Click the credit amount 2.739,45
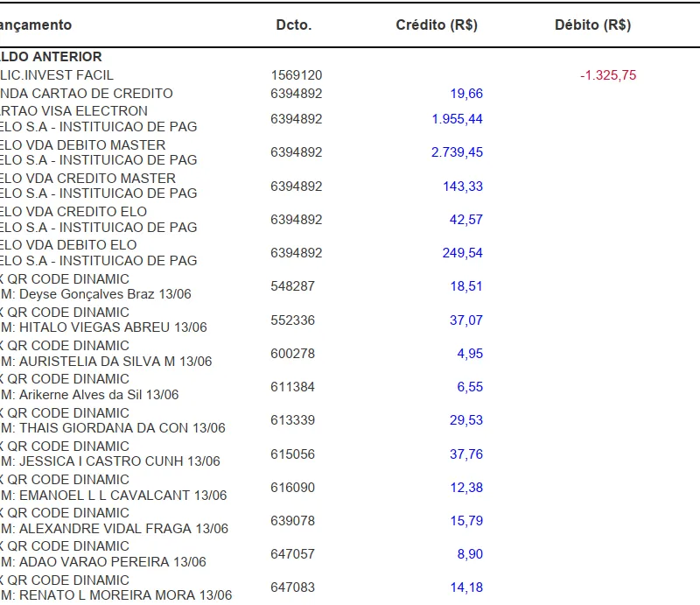The width and height of the screenshot is (700, 605). tap(457, 152)
